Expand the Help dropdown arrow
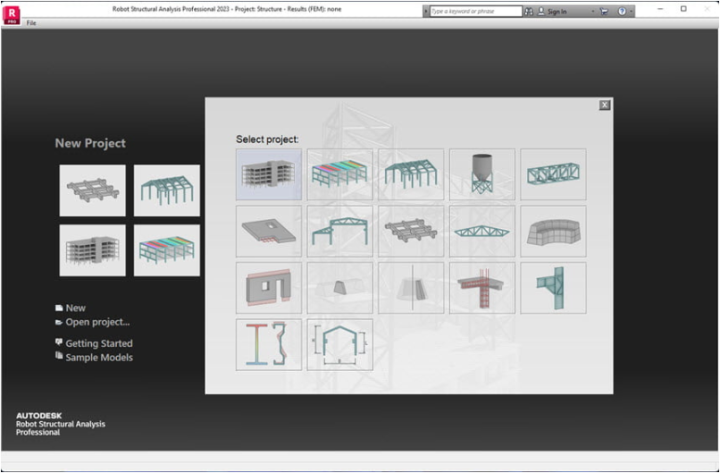 (633, 10)
